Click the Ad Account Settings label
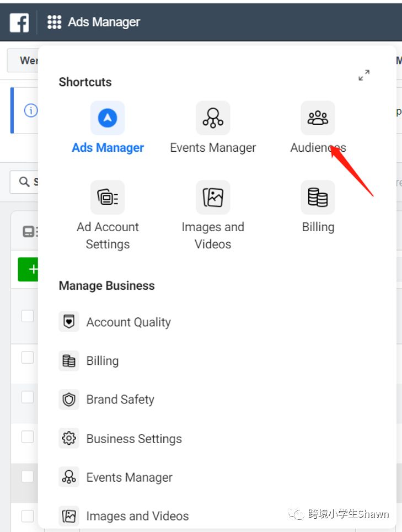This screenshot has height=532, width=402. click(x=108, y=236)
